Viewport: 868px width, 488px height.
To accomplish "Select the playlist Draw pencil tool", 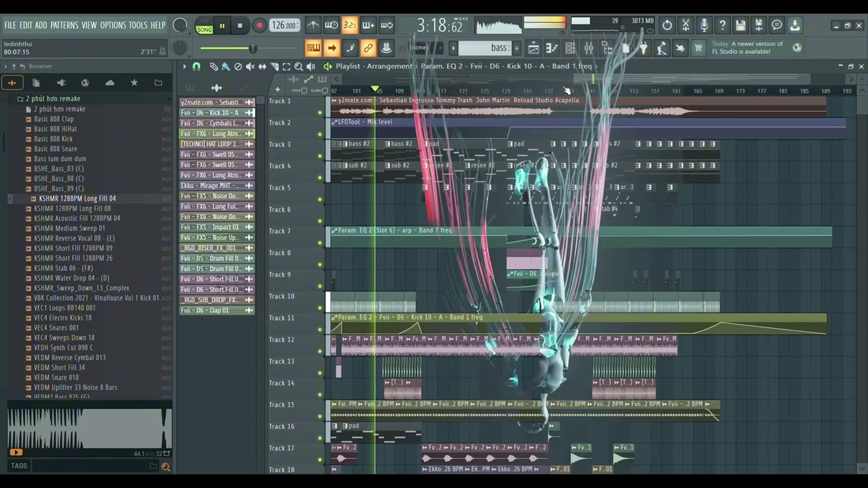I will [x=214, y=66].
